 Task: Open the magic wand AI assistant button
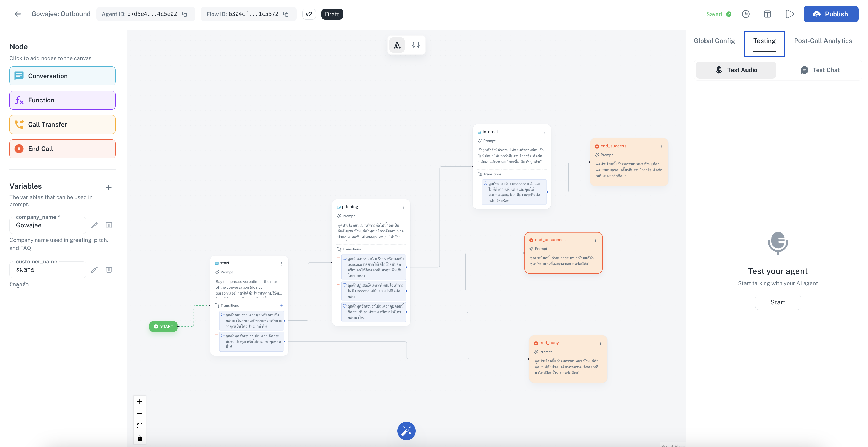pos(406,431)
